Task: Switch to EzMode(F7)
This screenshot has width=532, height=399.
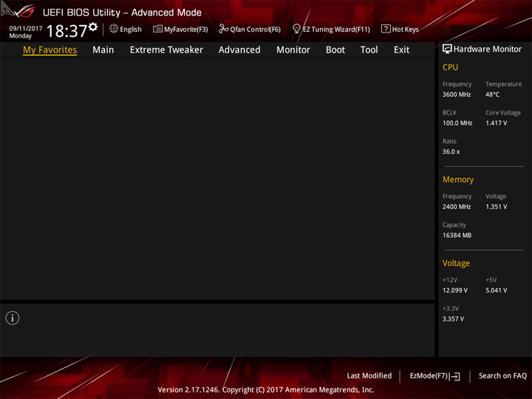Action: point(434,376)
